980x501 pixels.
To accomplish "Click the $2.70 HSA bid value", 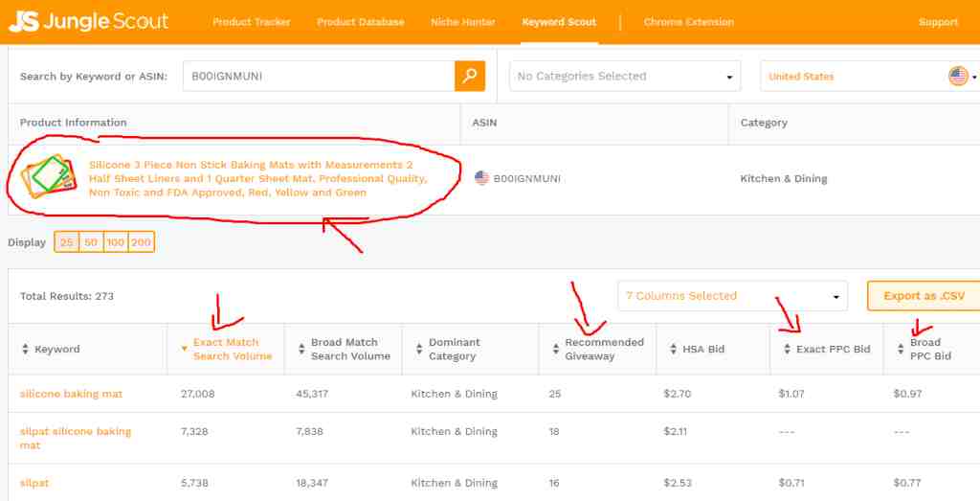I will pos(677,394).
